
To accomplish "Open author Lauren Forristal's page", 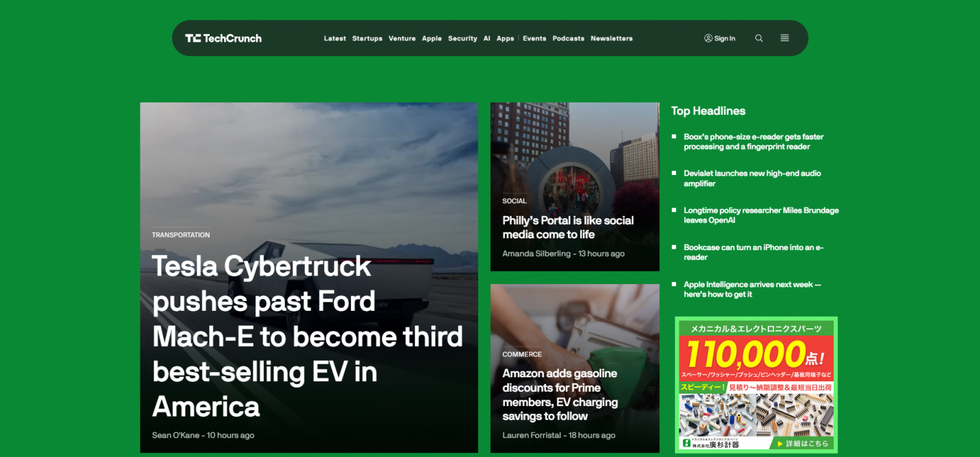I will pyautogui.click(x=532, y=435).
